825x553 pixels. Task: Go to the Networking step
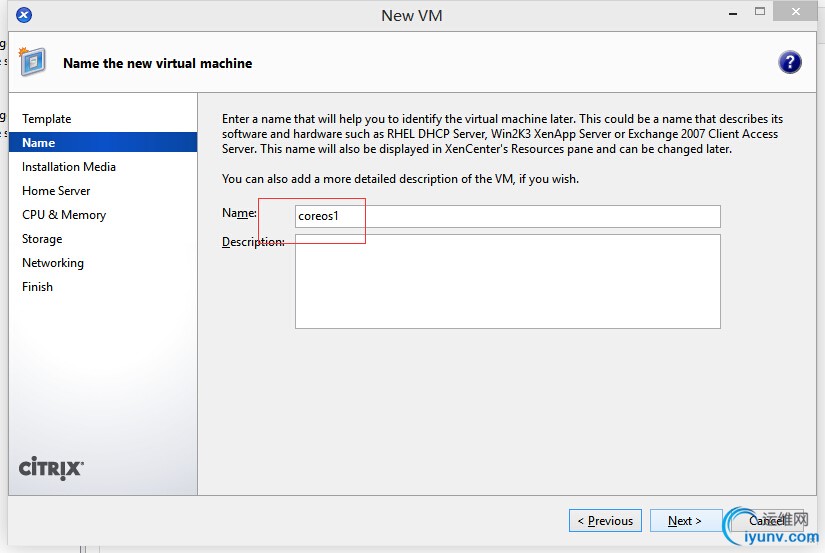pyautogui.click(x=53, y=263)
